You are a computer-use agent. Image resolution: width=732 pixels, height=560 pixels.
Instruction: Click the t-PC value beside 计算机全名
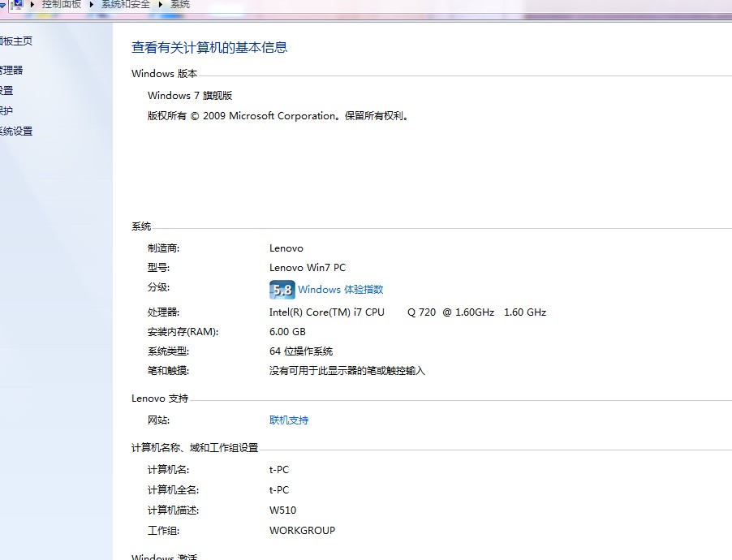tap(279, 490)
